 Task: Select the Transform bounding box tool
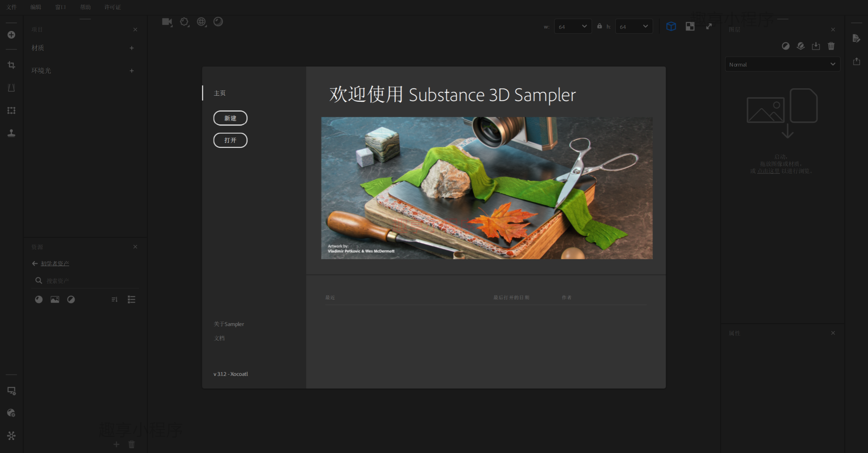(x=11, y=110)
